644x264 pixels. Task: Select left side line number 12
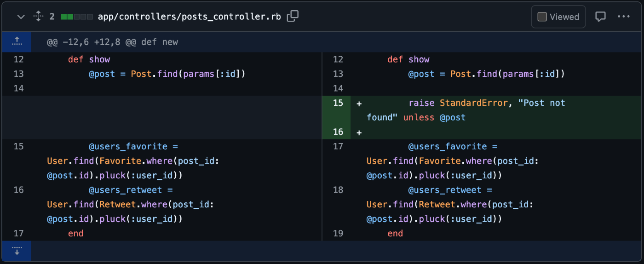(18, 59)
